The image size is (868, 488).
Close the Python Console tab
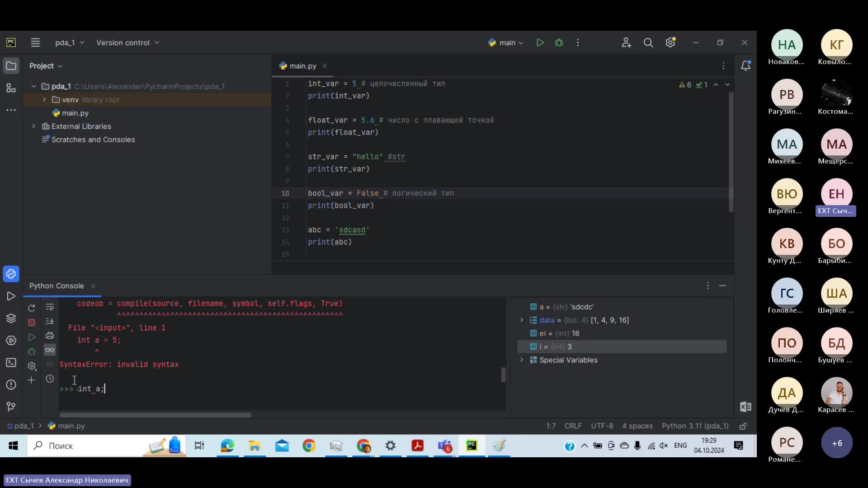coord(93,286)
